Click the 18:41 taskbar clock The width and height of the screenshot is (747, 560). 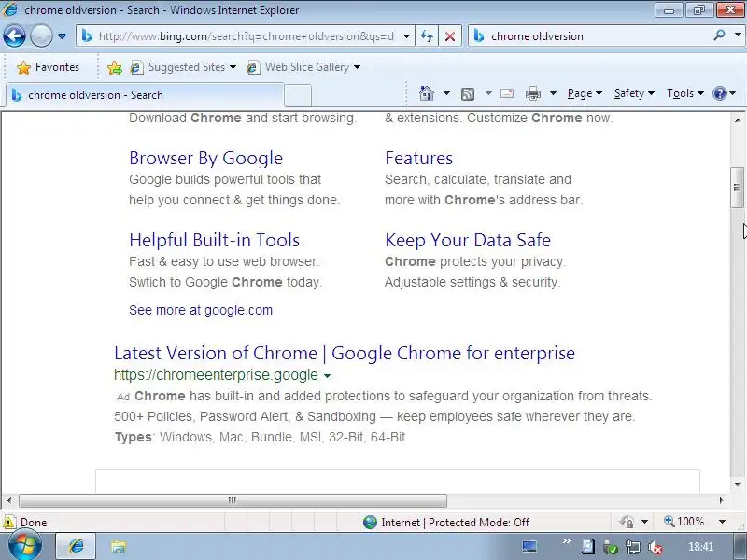coord(700,547)
